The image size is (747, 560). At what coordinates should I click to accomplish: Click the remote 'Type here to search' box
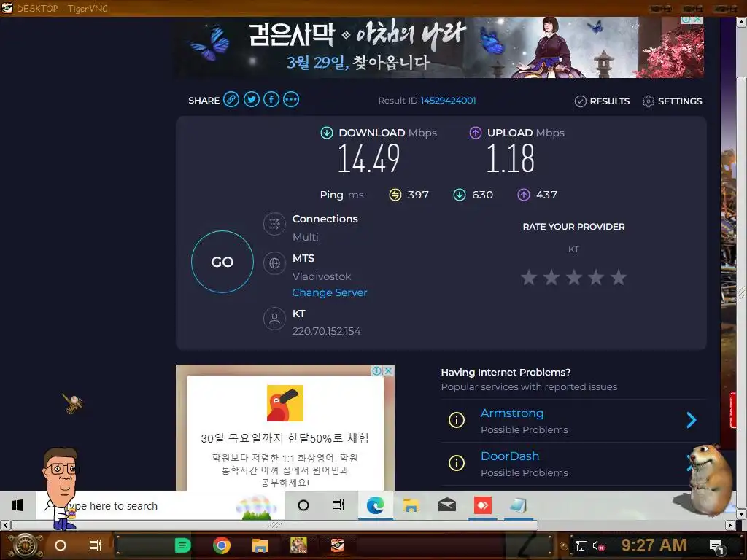(x=160, y=506)
